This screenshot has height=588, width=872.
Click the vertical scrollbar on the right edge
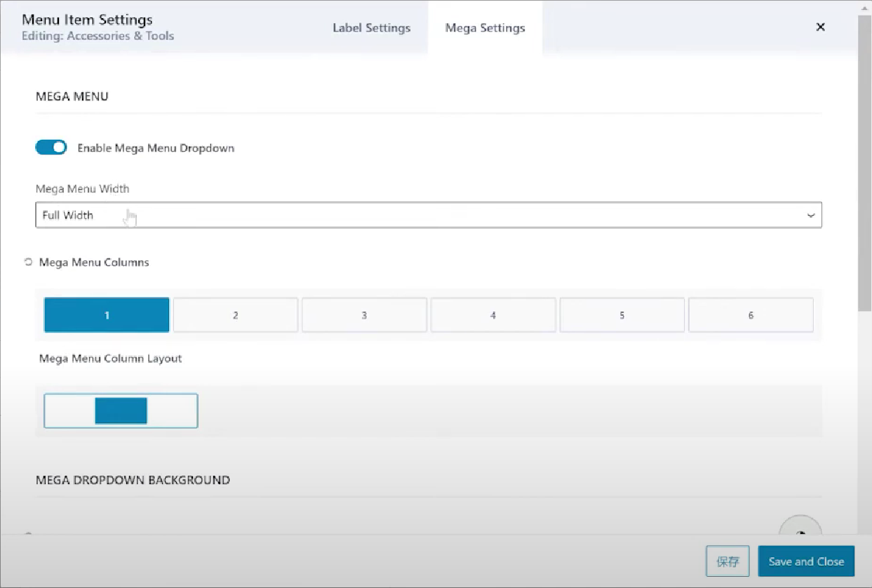864,161
